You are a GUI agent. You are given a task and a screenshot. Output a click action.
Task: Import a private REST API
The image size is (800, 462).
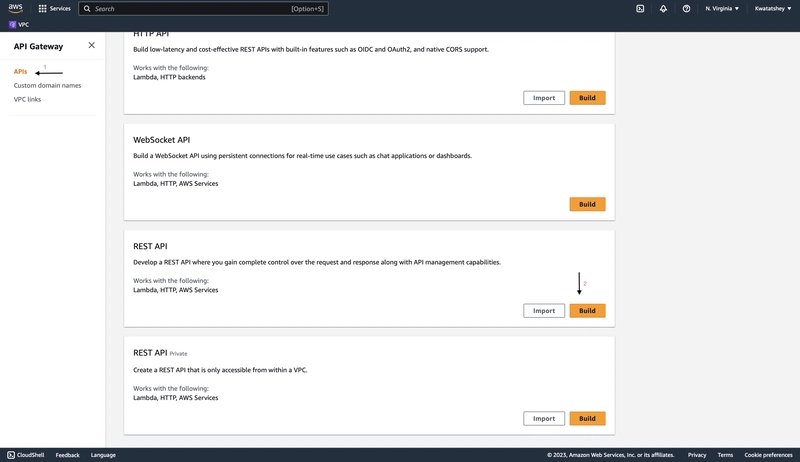tap(544, 418)
